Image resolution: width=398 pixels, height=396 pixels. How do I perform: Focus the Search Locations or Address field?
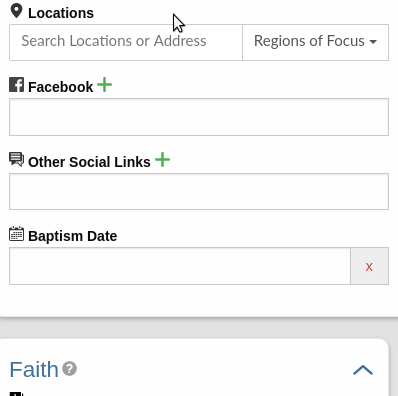(x=126, y=42)
